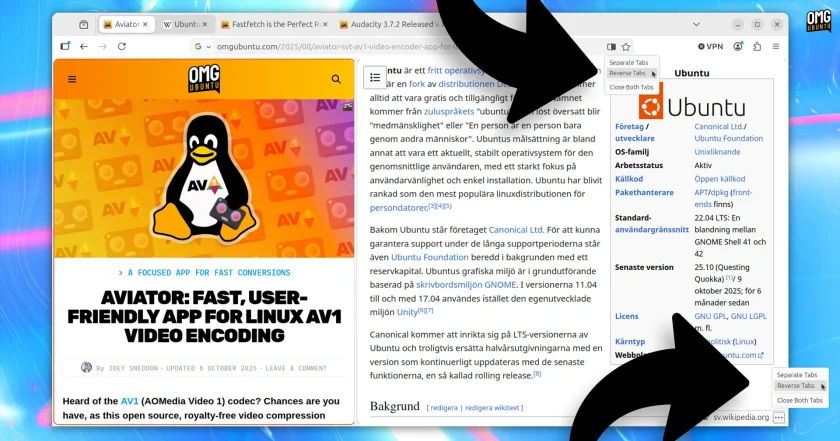Open the extensions puzzle icon
The image size is (840, 441).
[757, 47]
